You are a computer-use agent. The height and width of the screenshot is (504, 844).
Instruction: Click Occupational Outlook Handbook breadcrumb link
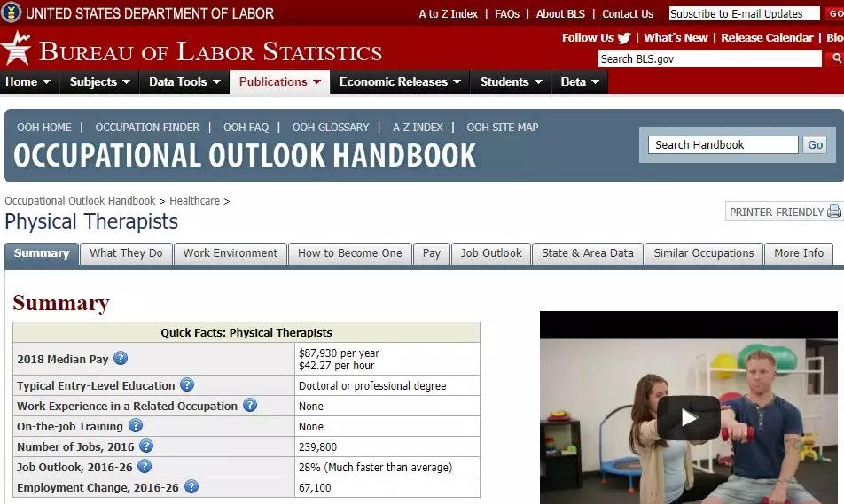(x=80, y=201)
